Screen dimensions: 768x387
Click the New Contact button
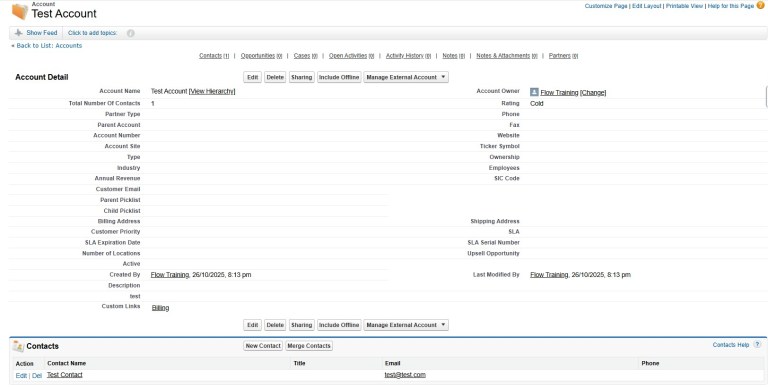(263, 346)
